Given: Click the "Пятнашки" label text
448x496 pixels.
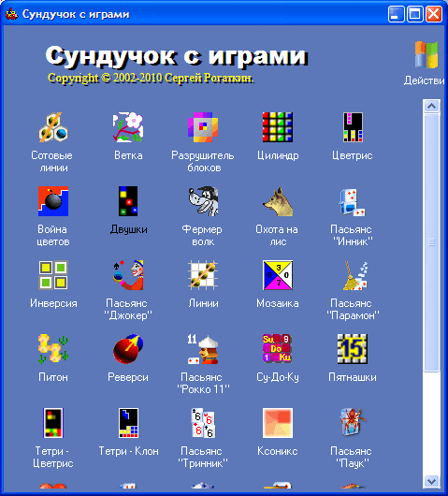Looking at the screenshot, I should coord(353,377).
